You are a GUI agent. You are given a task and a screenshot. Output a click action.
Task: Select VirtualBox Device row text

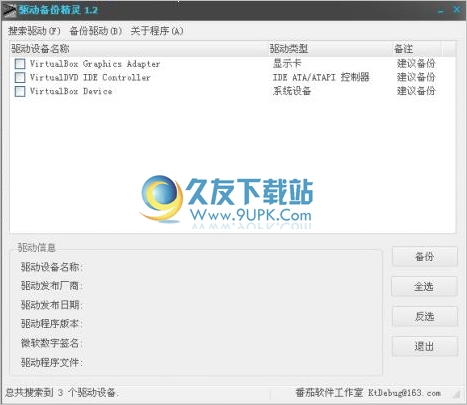pyautogui.click(x=71, y=91)
